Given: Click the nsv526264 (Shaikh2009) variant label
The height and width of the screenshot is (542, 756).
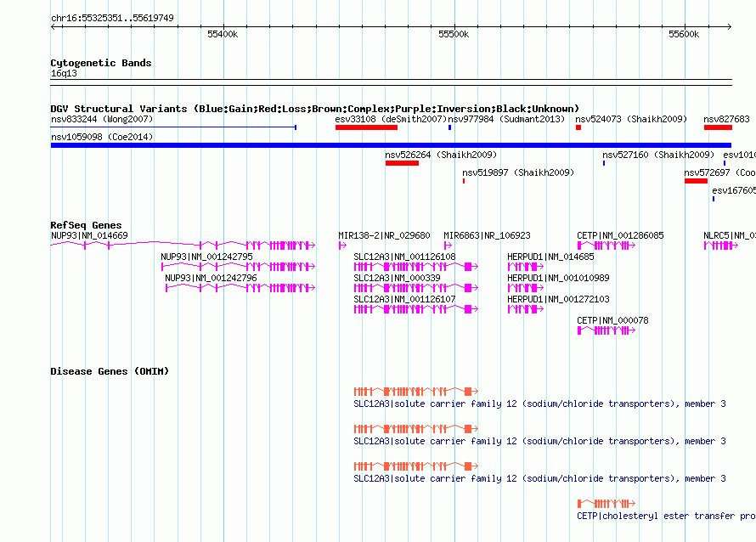Looking at the screenshot, I should pyautogui.click(x=441, y=155).
